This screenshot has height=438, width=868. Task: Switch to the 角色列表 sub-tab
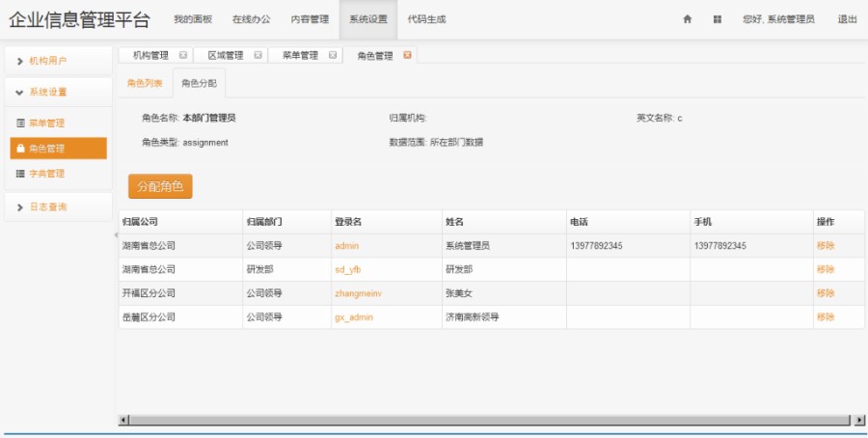[x=145, y=84]
